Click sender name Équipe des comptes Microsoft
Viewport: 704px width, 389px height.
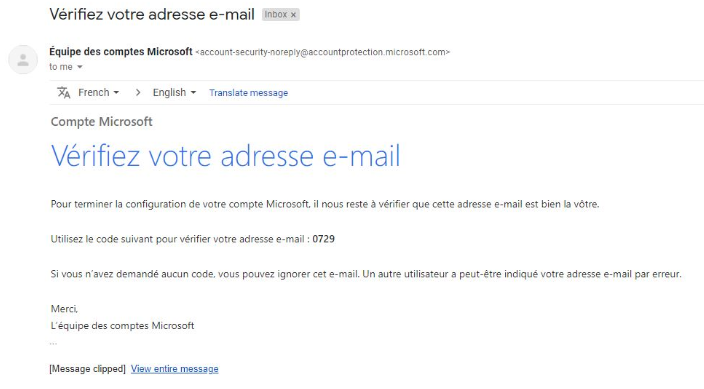[x=121, y=52]
